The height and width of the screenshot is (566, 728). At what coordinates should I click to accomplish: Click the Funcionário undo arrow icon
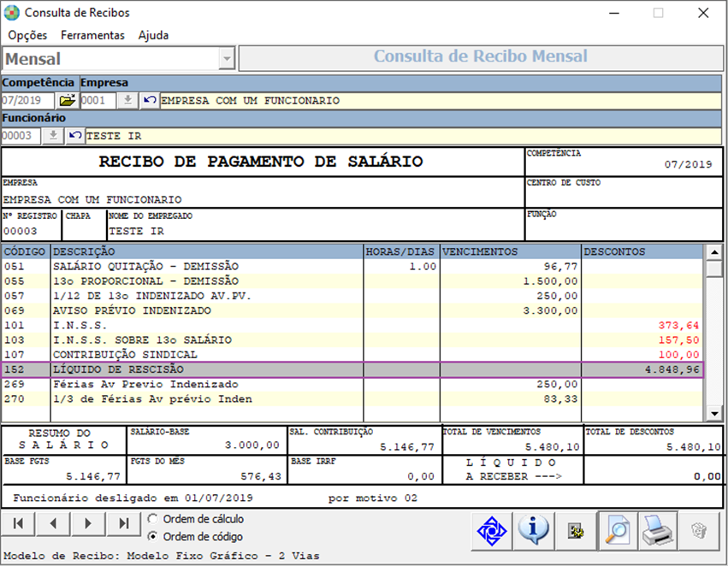click(x=74, y=136)
